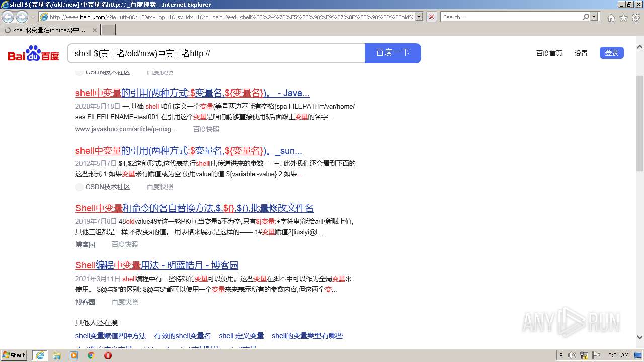The height and width of the screenshot is (362, 644).
Task: Open the 设置 settings menu
Action: (x=581, y=53)
